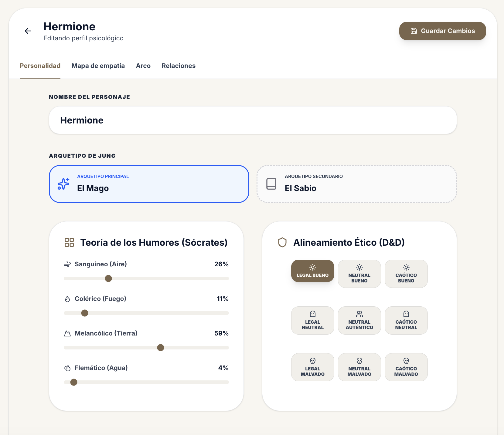Click the Nombre del Personaje input field
The image size is (504, 435).
(253, 120)
